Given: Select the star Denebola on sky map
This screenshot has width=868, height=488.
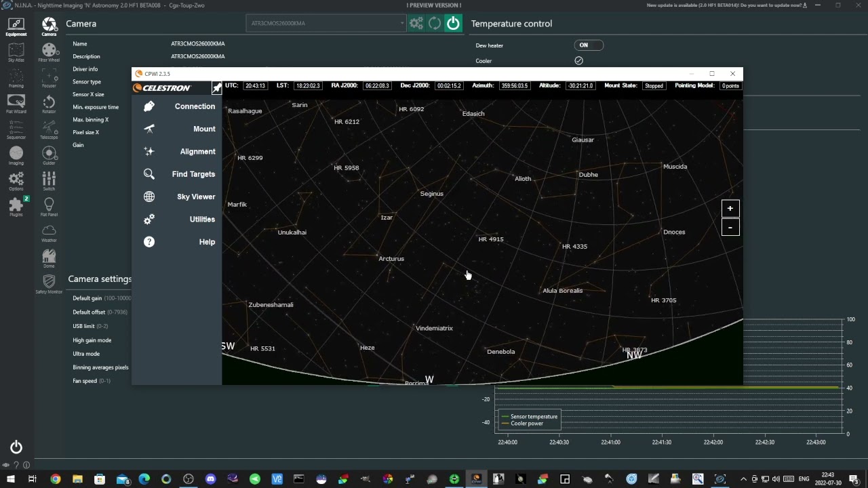Looking at the screenshot, I should point(501,352).
